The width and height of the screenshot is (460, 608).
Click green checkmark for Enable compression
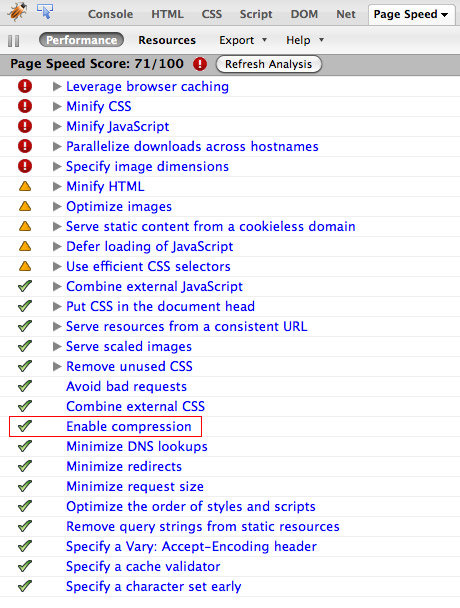[25, 426]
